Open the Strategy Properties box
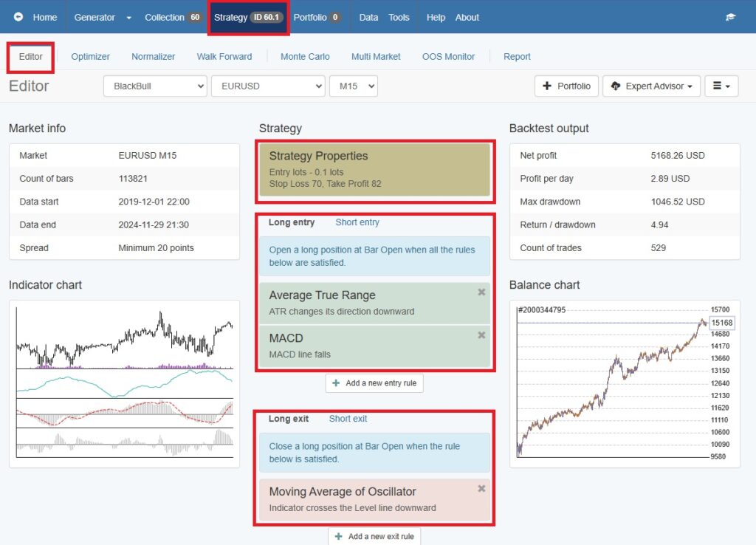 [x=374, y=169]
